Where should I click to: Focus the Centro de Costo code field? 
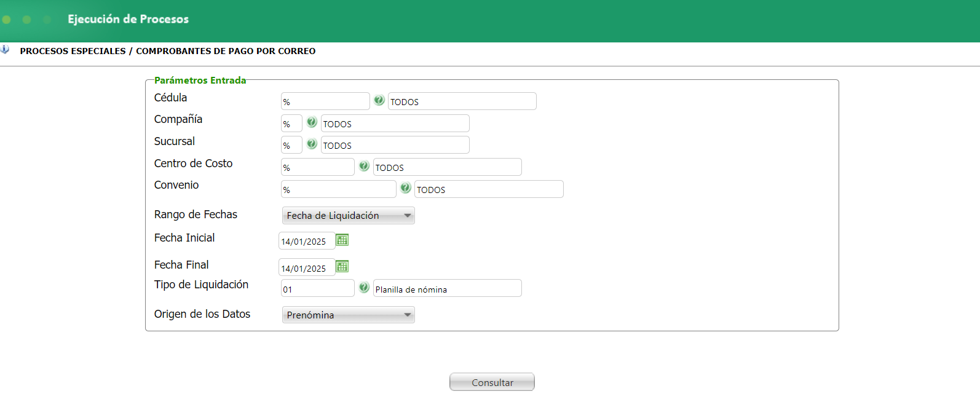[x=318, y=167]
